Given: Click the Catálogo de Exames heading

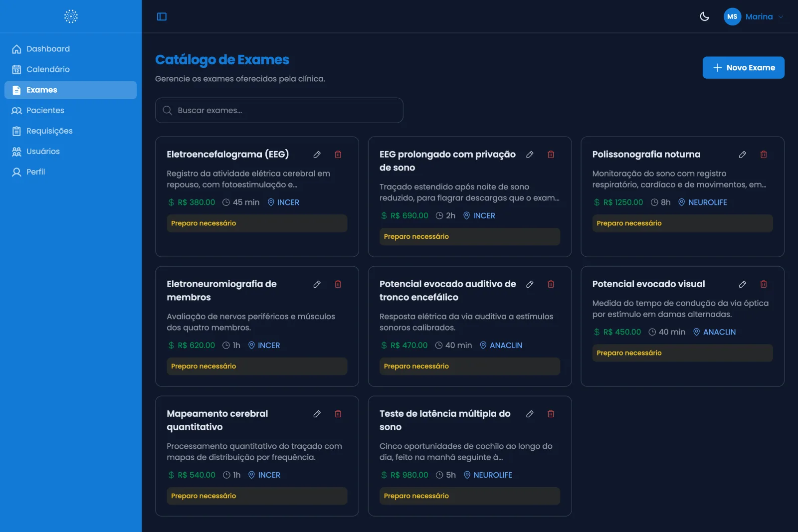Looking at the screenshot, I should (x=222, y=60).
